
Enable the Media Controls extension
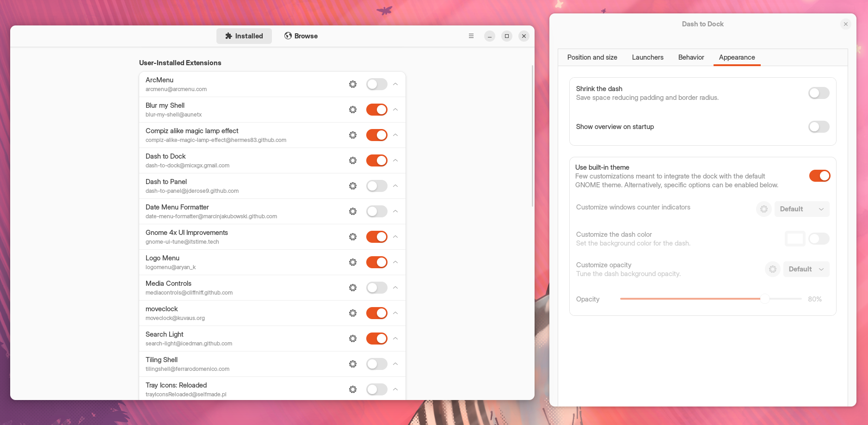pyautogui.click(x=377, y=288)
